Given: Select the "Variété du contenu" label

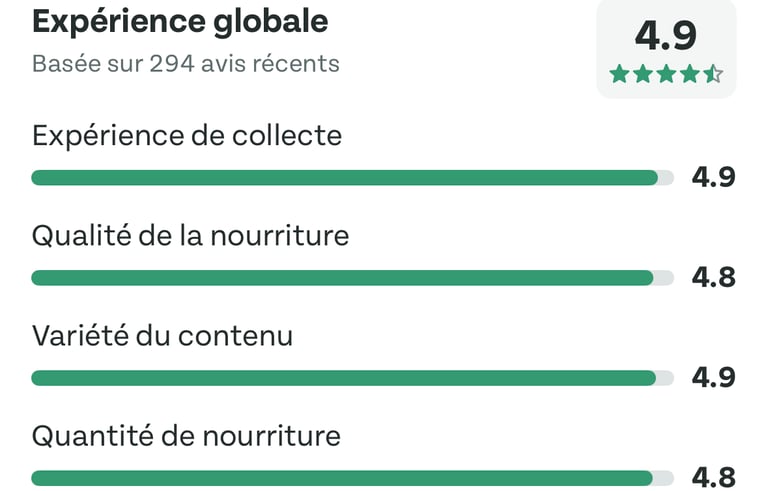Looking at the screenshot, I should [163, 336].
